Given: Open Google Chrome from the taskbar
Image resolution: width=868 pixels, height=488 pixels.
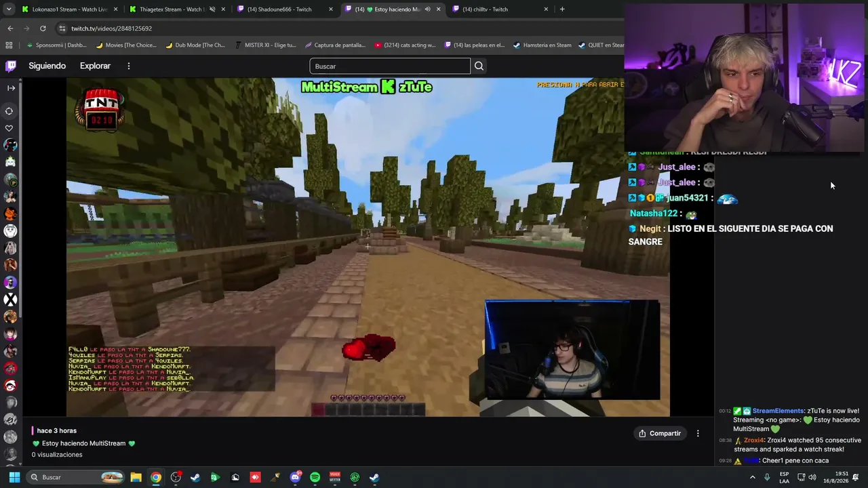Looking at the screenshot, I should coord(156,477).
